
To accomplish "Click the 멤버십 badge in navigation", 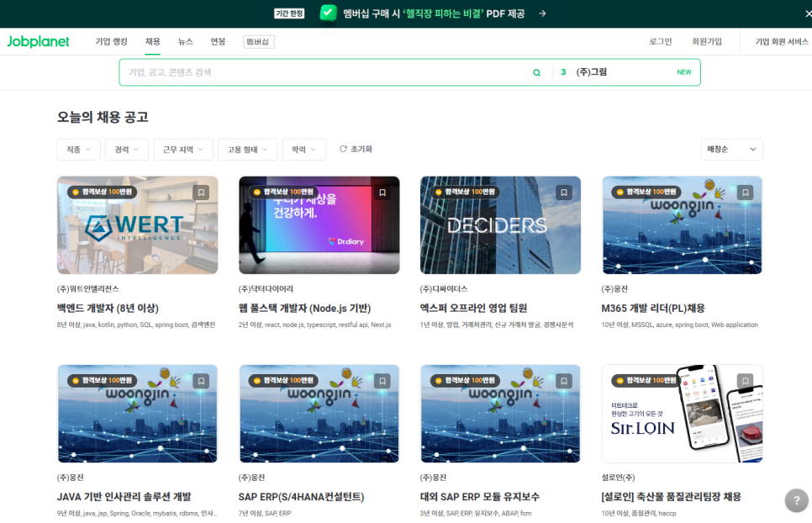I will click(x=258, y=41).
